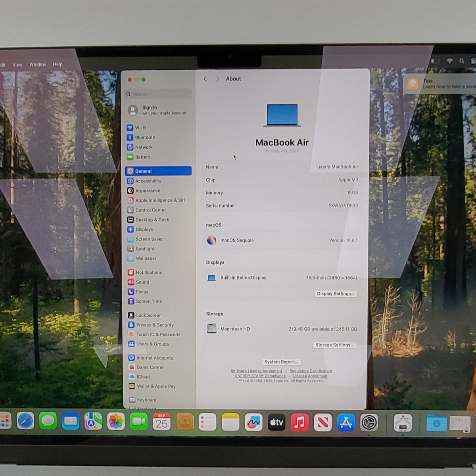The width and height of the screenshot is (476, 476).
Task: Open Bluetooth settings pane
Action: [141, 137]
